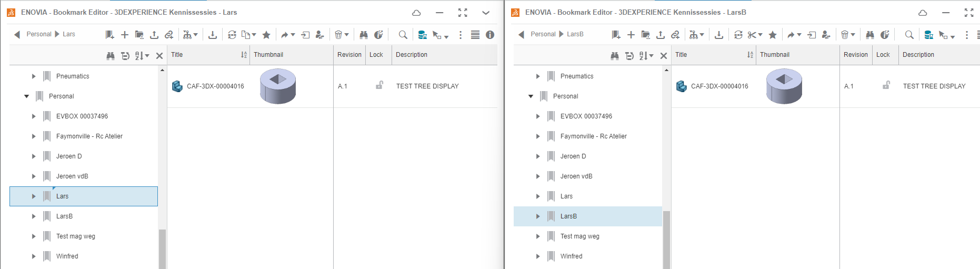This screenshot has height=269, width=980.
Task: Expand the Lars bookmark node in Lars window
Action: pos(34,196)
